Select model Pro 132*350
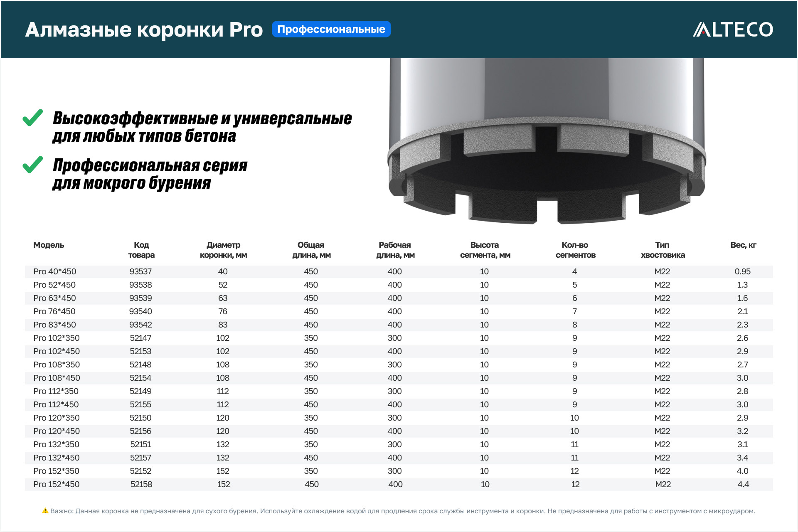 [x=56, y=444]
